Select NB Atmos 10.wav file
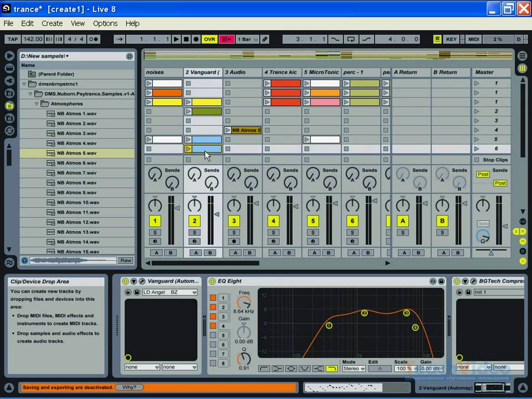 click(77, 203)
